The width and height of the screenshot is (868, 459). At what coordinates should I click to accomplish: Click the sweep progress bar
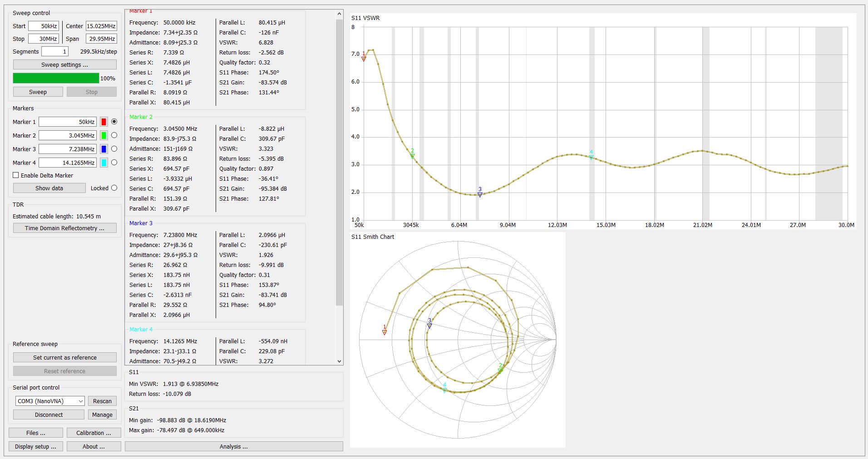[x=56, y=78]
